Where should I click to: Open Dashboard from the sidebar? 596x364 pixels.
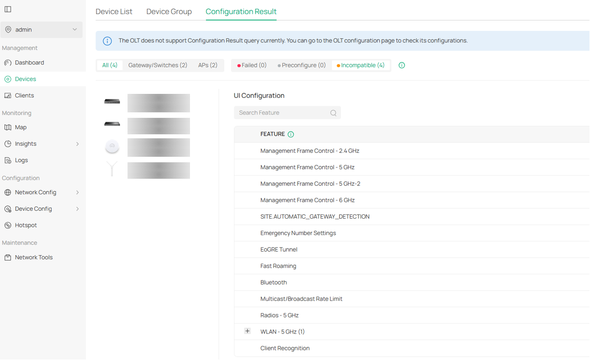[x=29, y=63]
